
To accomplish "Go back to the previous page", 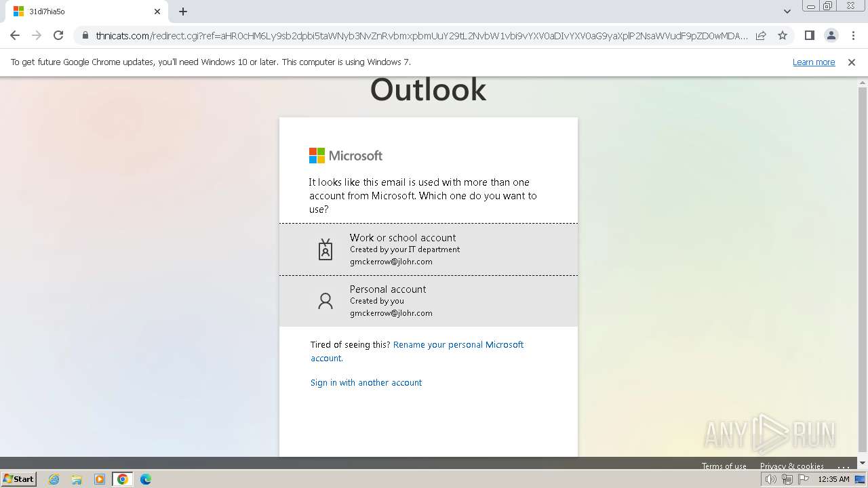I will click(15, 35).
